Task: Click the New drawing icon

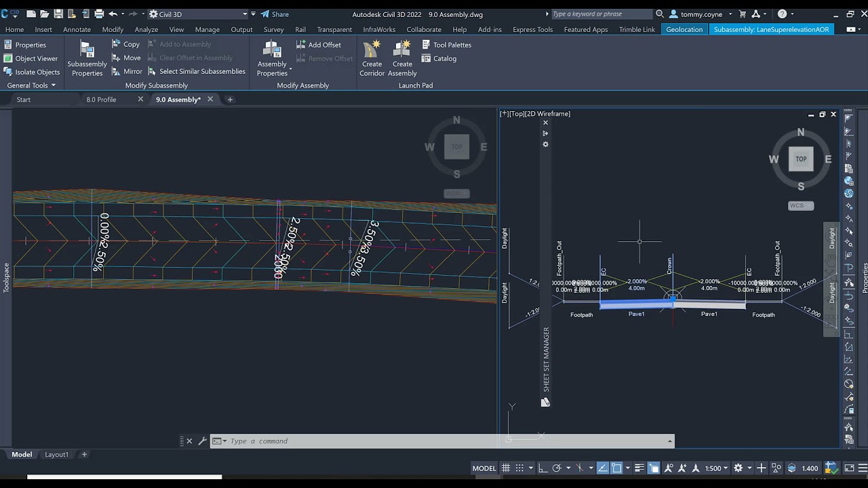Action: (x=31, y=14)
